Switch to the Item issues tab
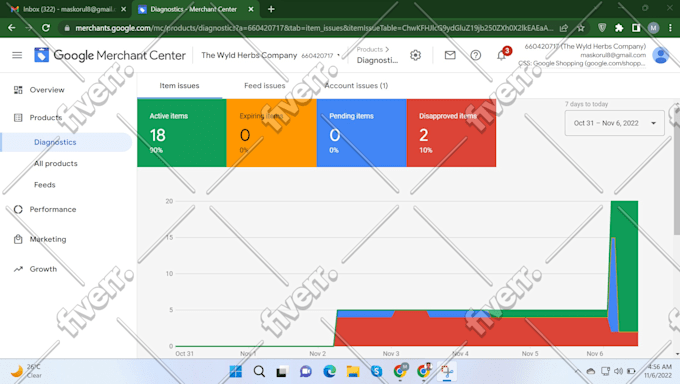This screenshot has width=680, height=384. click(x=179, y=86)
